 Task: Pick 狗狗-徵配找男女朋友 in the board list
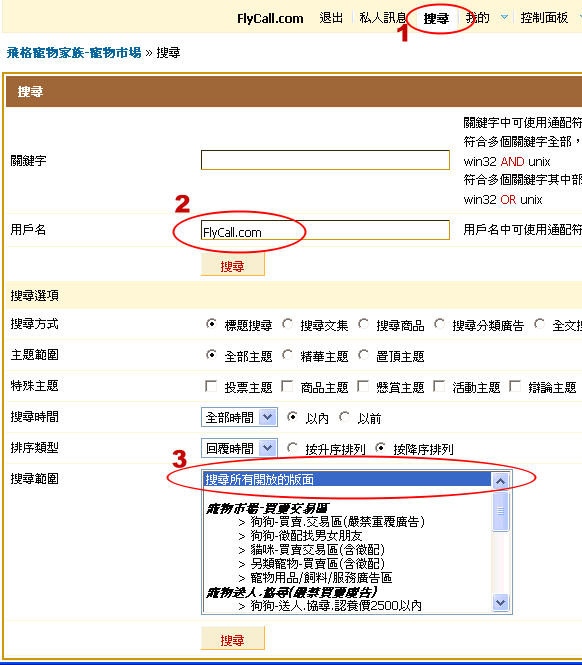pyautogui.click(x=306, y=536)
